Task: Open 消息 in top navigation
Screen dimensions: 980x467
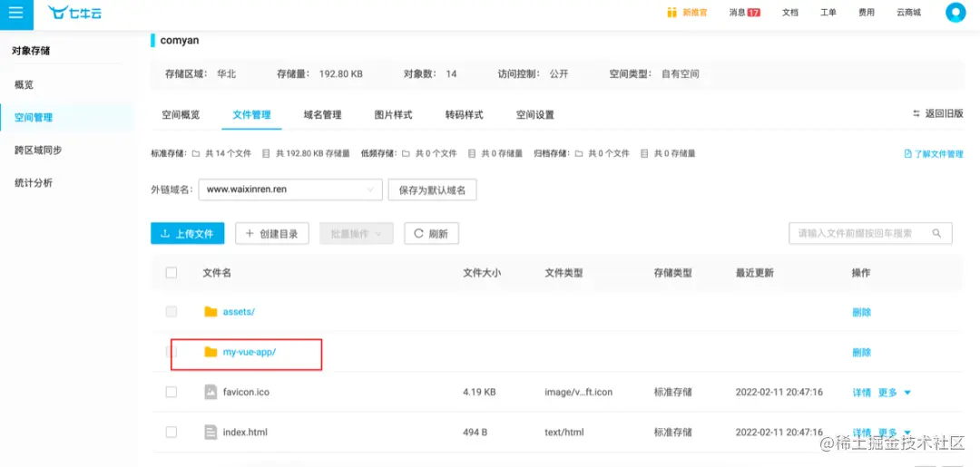Action: pyautogui.click(x=737, y=13)
